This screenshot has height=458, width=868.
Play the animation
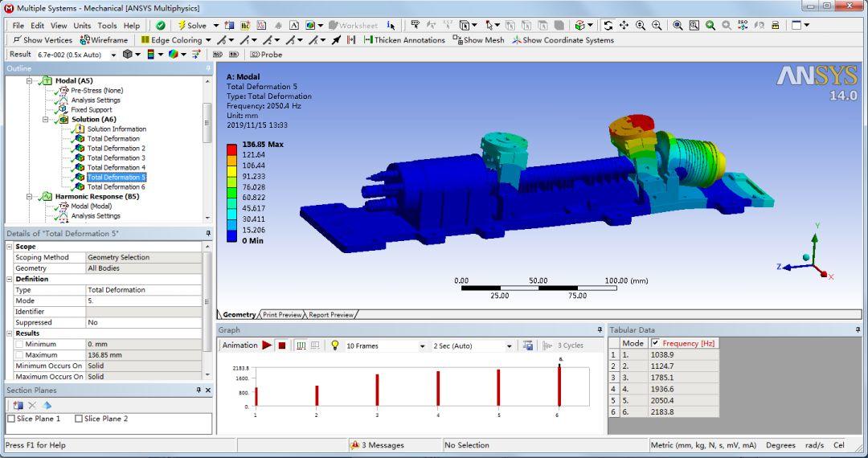pyautogui.click(x=267, y=346)
